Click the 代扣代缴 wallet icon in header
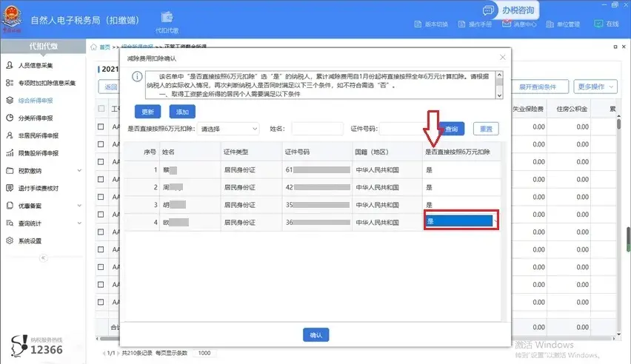631x364 pixels. [167, 17]
